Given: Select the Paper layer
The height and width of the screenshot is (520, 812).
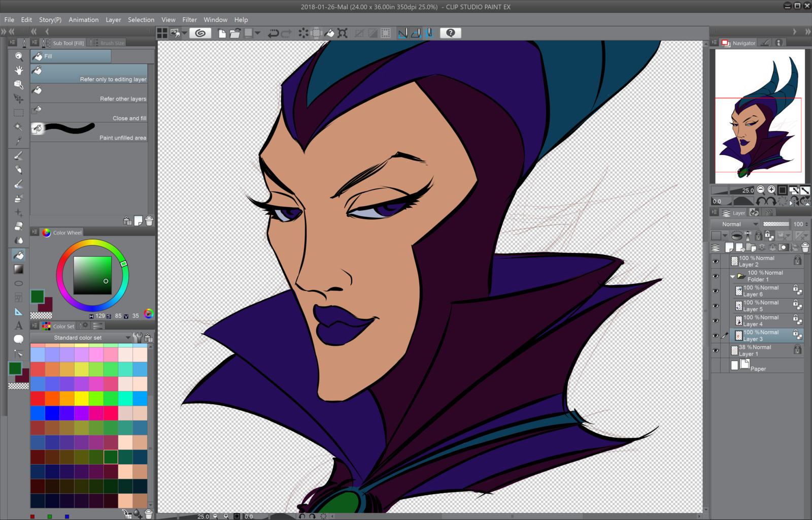Looking at the screenshot, I should click(766, 365).
